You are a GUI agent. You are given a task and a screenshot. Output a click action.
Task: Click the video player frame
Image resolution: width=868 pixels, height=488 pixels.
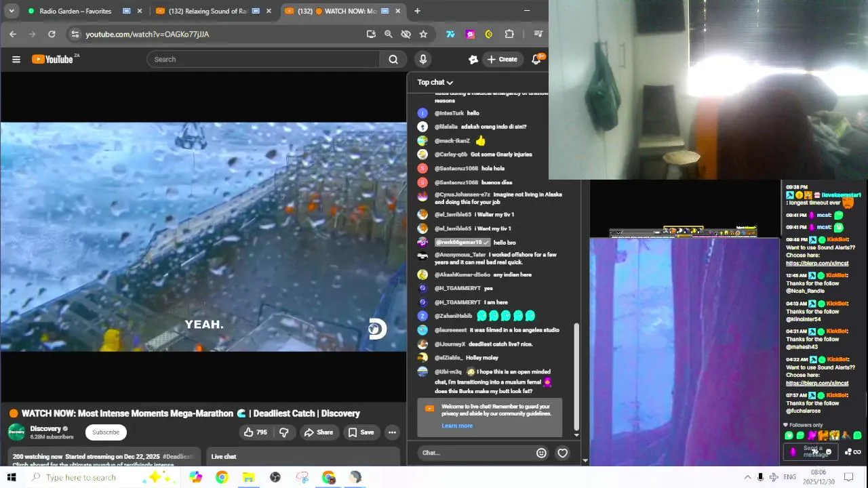coord(203,237)
